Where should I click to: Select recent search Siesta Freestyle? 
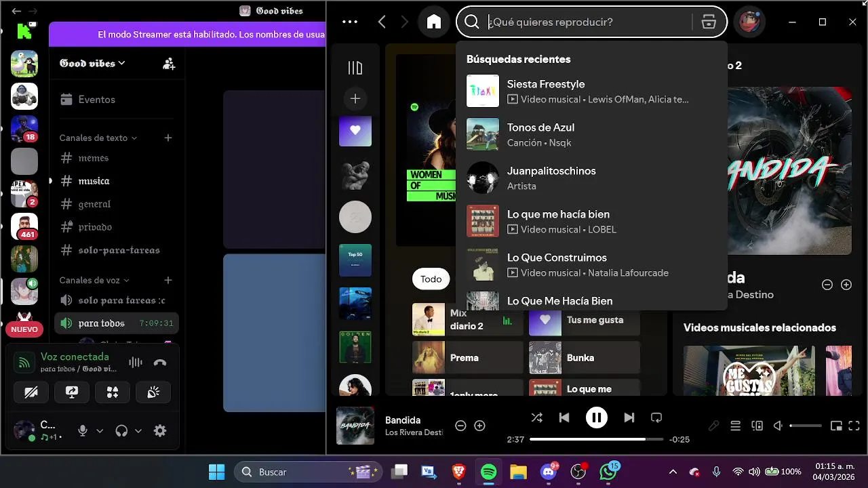pyautogui.click(x=591, y=91)
